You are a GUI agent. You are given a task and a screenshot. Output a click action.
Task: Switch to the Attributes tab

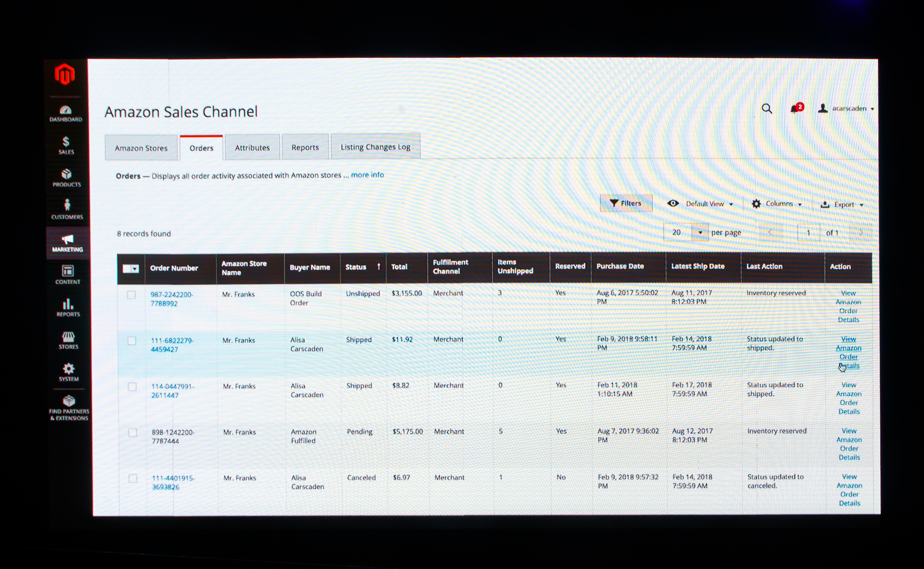[x=252, y=148]
